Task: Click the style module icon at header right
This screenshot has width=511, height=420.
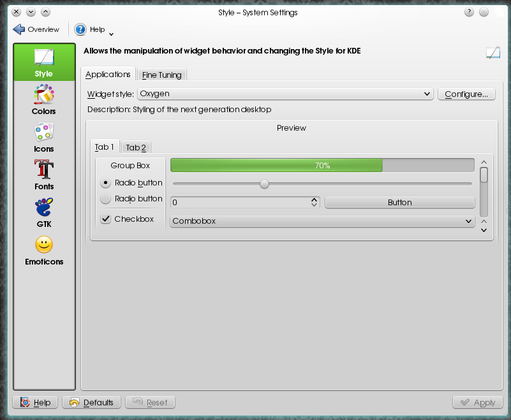Action: (x=492, y=52)
